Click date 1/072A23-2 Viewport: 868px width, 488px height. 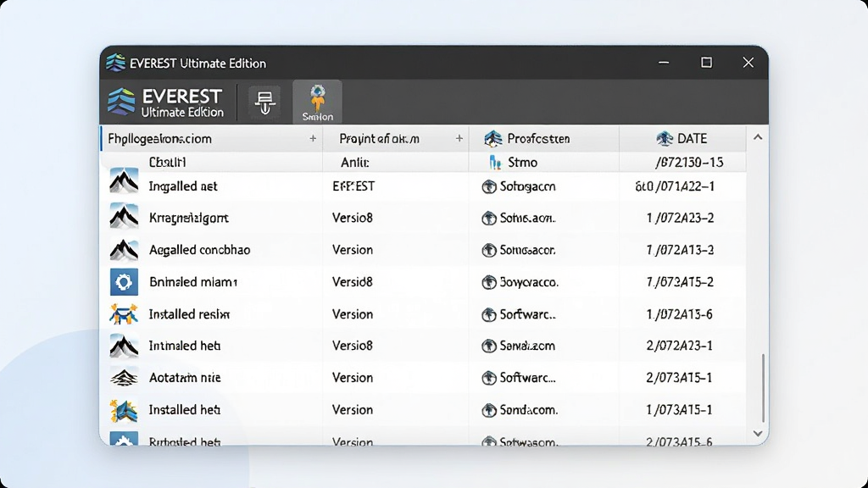tap(680, 218)
